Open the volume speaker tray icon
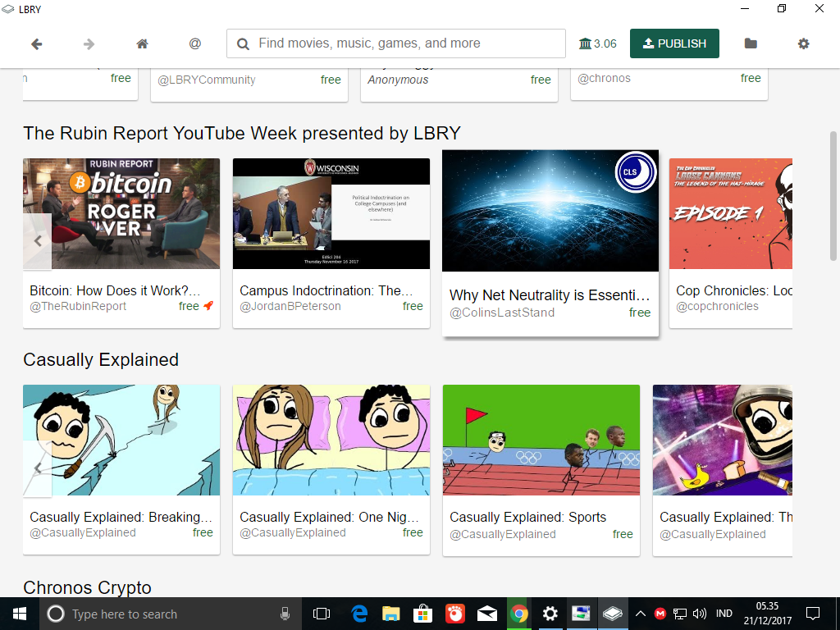This screenshot has width=840, height=630. [x=699, y=614]
